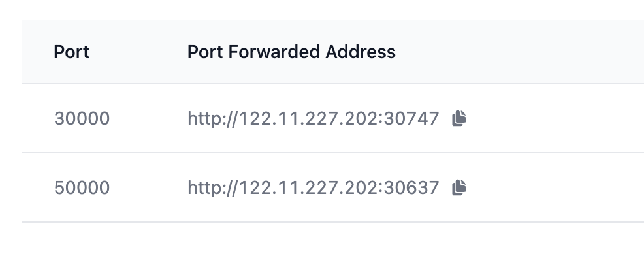This screenshot has width=644, height=256.
Task: Click the http:// prefix in the port 30000 row
Action: click(x=212, y=118)
